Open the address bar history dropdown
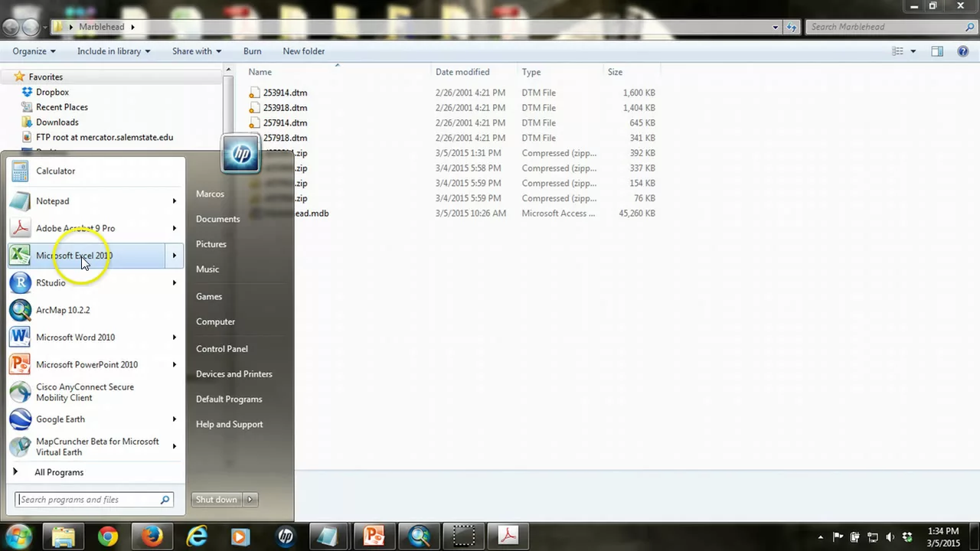The height and width of the screenshot is (551, 980). point(776,27)
